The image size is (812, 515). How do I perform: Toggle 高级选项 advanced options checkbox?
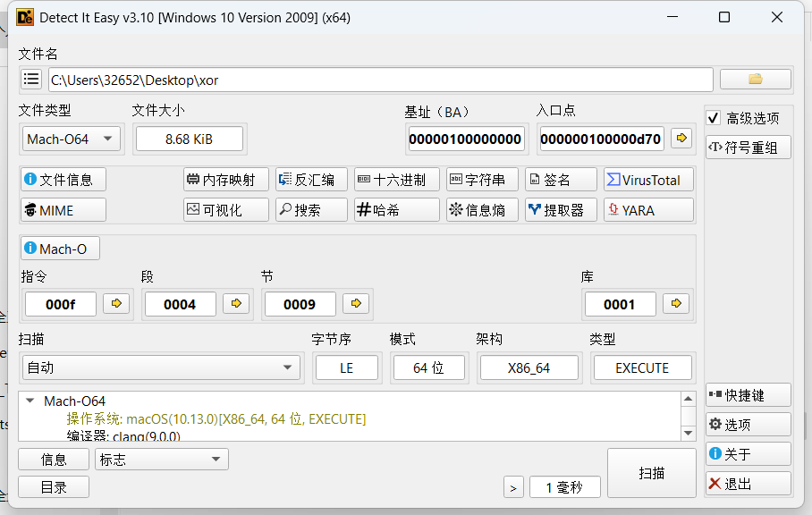click(713, 118)
